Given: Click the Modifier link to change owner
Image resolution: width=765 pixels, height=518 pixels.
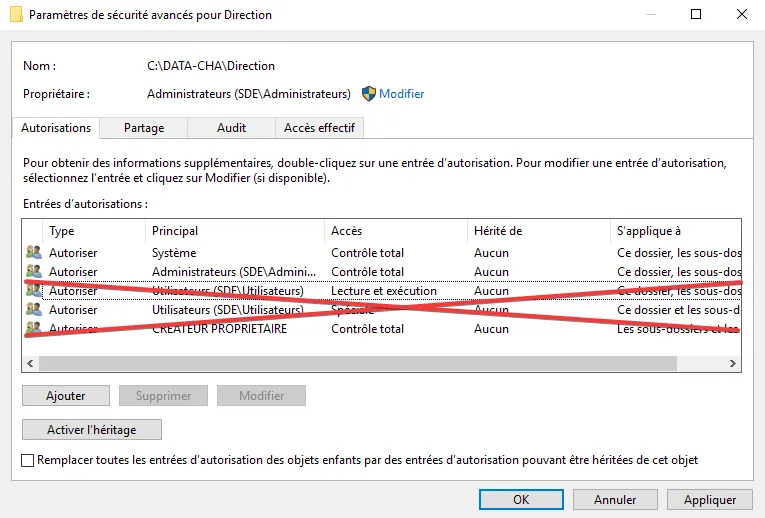Looking at the screenshot, I should pyautogui.click(x=401, y=94).
